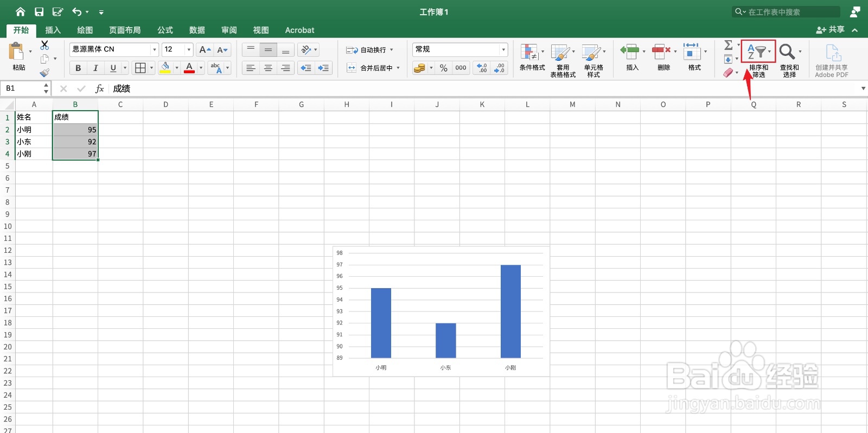Toggle middle vertical alignment
Image resolution: width=868 pixels, height=433 pixels.
pyautogui.click(x=268, y=49)
